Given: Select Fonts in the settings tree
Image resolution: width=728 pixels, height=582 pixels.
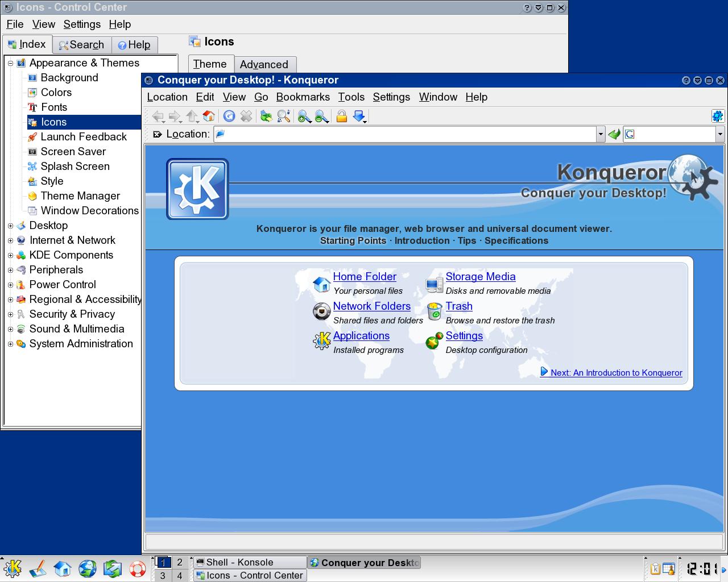Looking at the screenshot, I should 54,107.
